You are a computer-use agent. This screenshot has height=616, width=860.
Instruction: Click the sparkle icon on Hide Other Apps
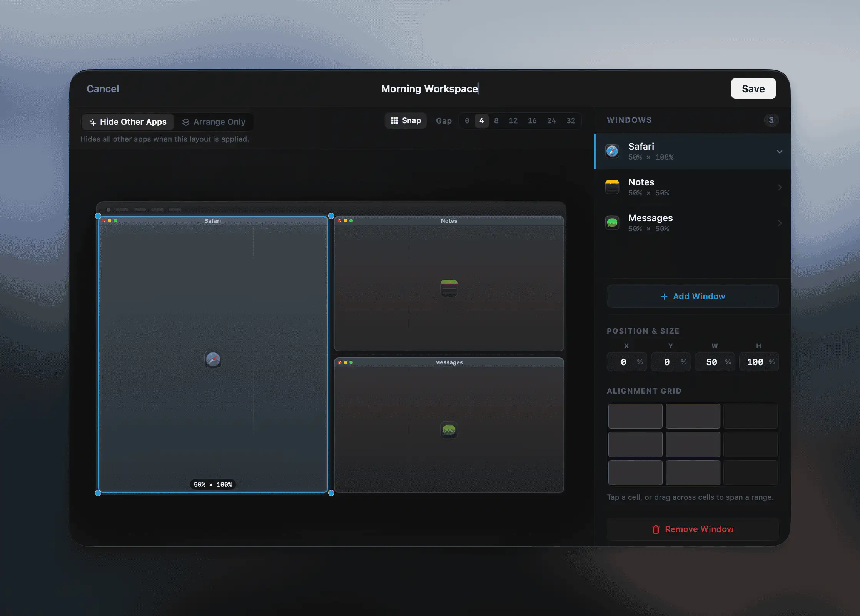click(93, 122)
